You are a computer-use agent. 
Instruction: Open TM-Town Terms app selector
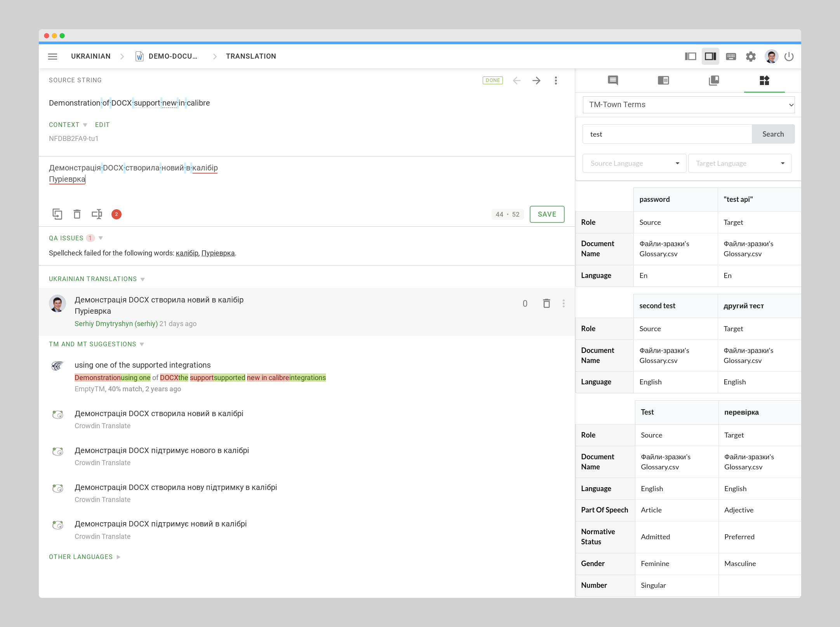689,104
